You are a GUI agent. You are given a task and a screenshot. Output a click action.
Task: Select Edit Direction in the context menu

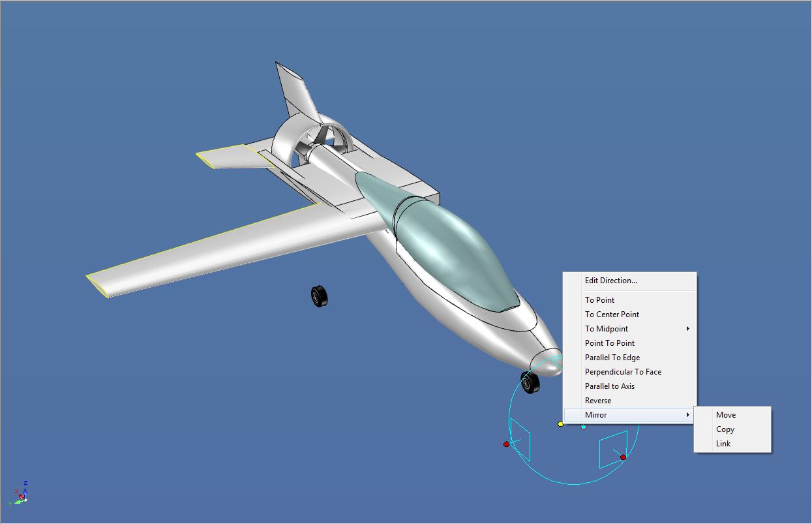610,280
